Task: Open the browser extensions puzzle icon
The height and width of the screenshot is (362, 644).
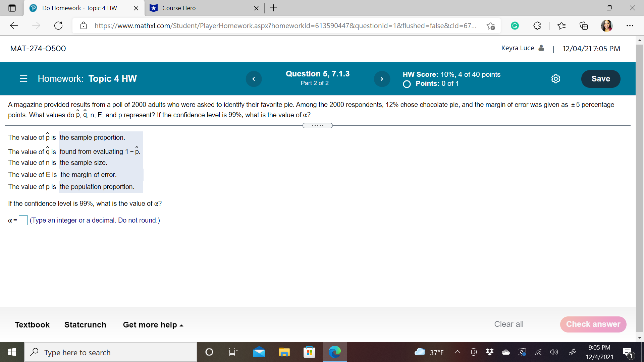Action: (x=537, y=25)
